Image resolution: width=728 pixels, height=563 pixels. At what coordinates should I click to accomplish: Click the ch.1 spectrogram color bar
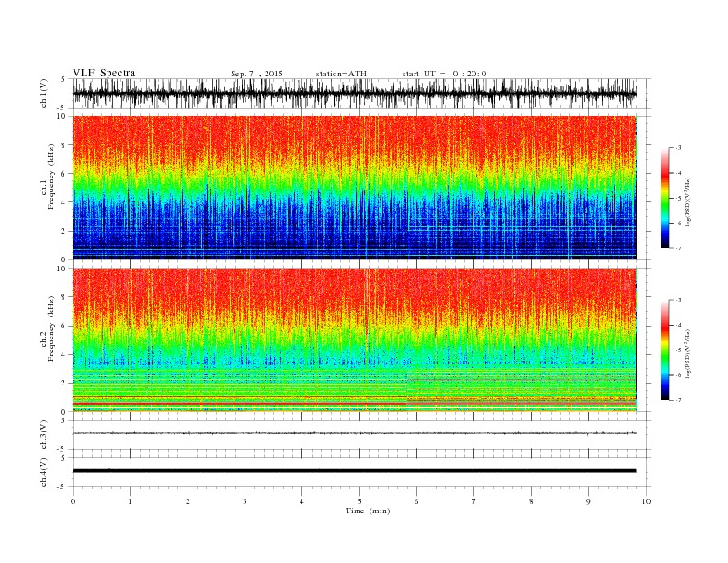(x=665, y=198)
